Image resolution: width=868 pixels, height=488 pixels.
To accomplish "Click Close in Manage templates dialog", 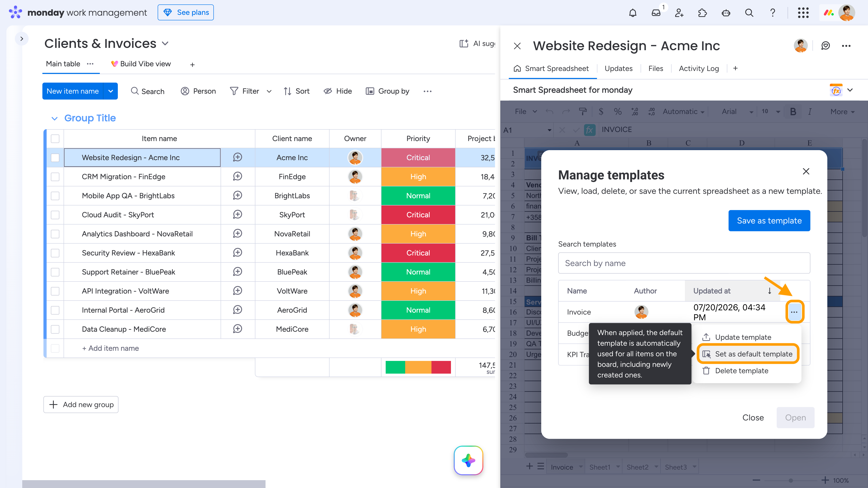I will click(x=753, y=418).
